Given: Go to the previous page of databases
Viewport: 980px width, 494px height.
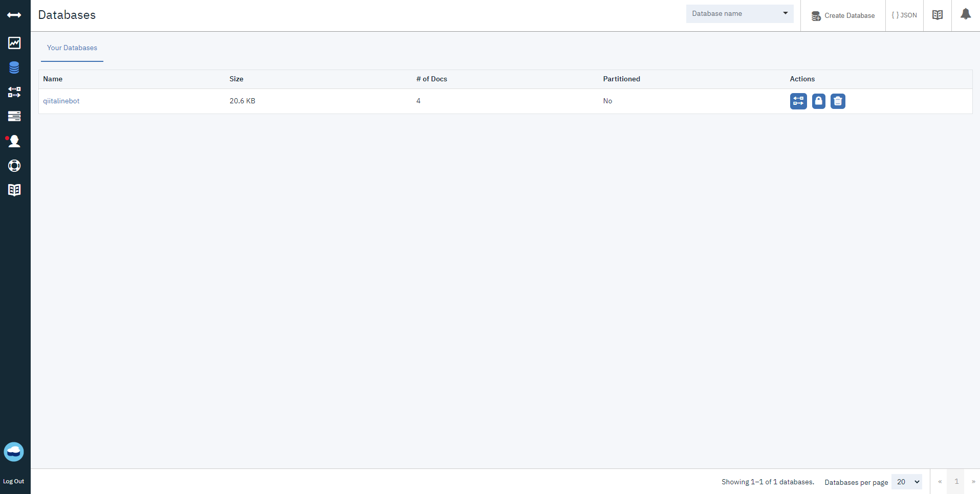Looking at the screenshot, I should (940, 482).
